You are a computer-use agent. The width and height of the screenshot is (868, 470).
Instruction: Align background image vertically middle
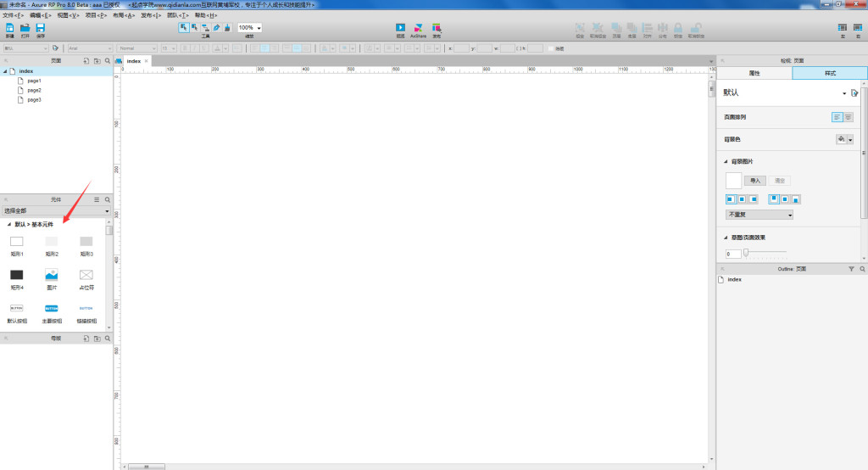click(x=784, y=199)
